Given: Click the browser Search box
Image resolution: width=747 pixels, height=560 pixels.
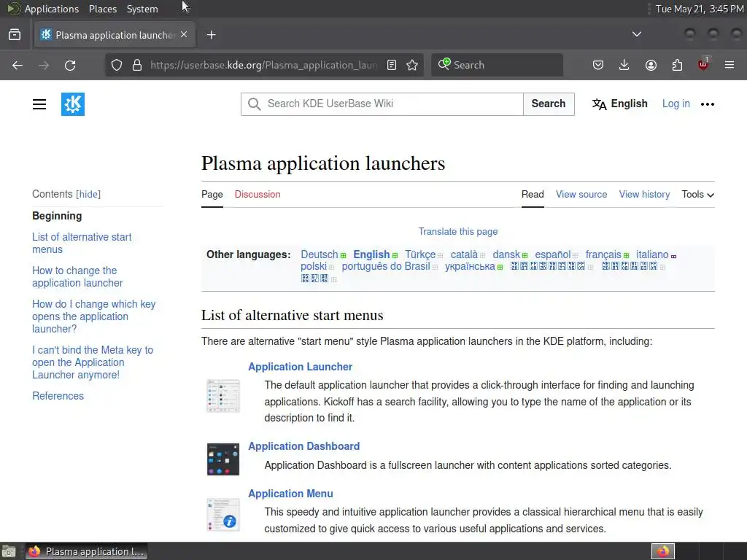Looking at the screenshot, I should 497,65.
